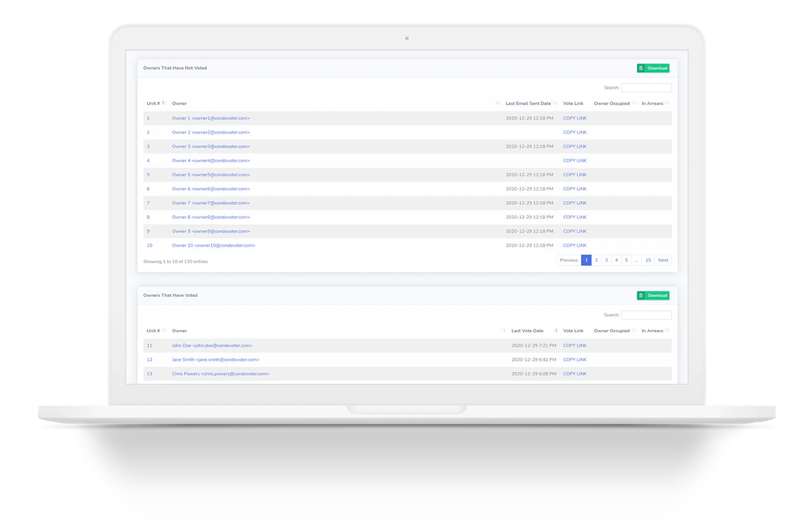Click the file icon on the top Download button
Viewport: 812px width, 529px height.
tap(642, 68)
